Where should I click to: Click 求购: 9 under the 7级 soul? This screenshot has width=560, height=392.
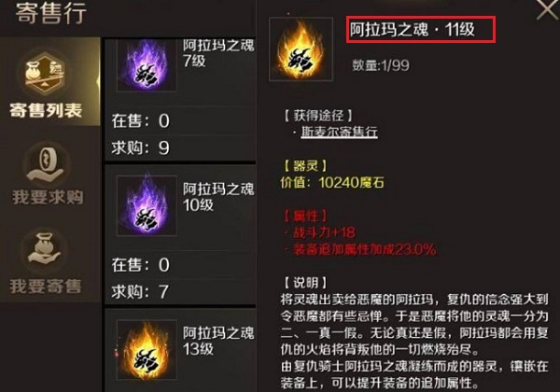tap(140, 147)
